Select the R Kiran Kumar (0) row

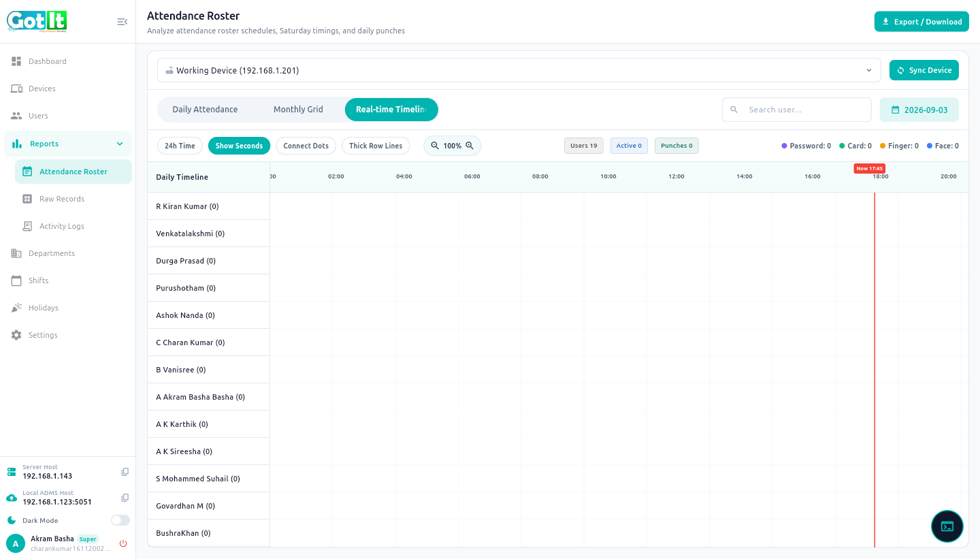[208, 206]
